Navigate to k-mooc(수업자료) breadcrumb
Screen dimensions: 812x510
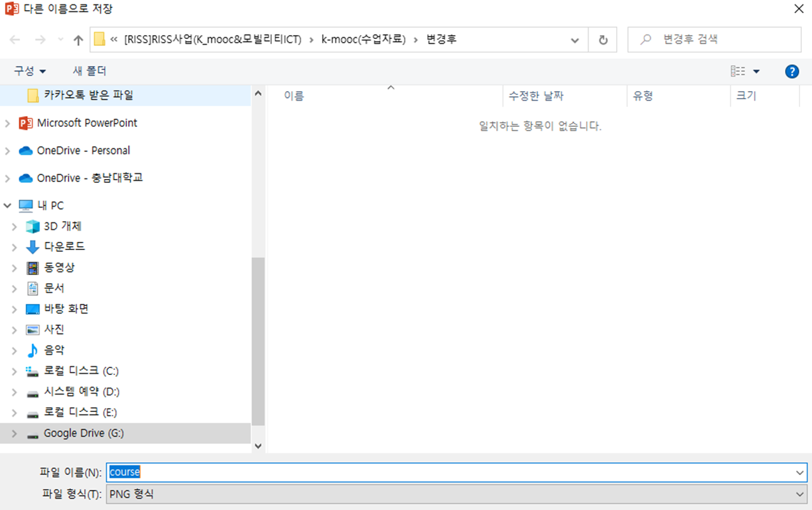coord(362,40)
